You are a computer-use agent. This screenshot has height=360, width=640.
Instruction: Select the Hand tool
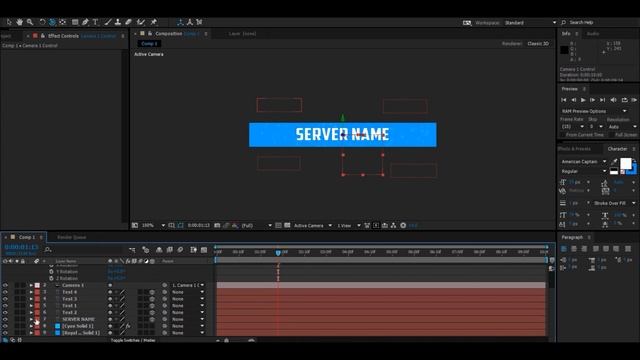[19, 22]
